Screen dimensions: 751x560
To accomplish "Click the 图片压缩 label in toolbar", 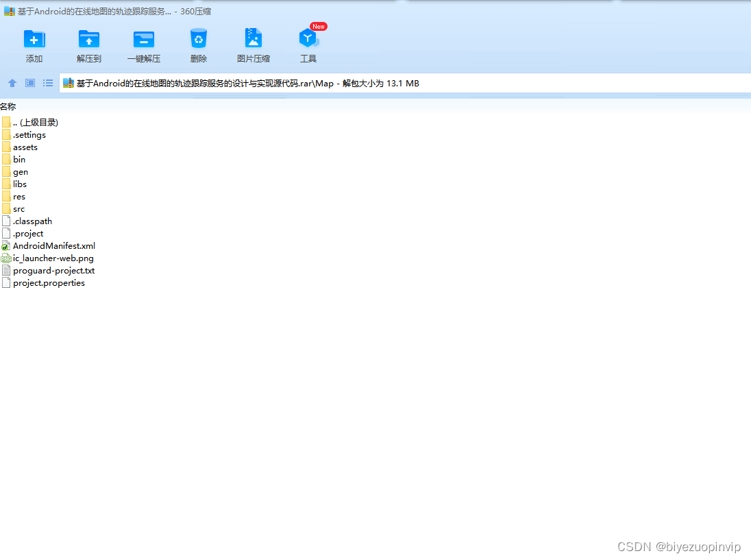I will click(x=254, y=58).
